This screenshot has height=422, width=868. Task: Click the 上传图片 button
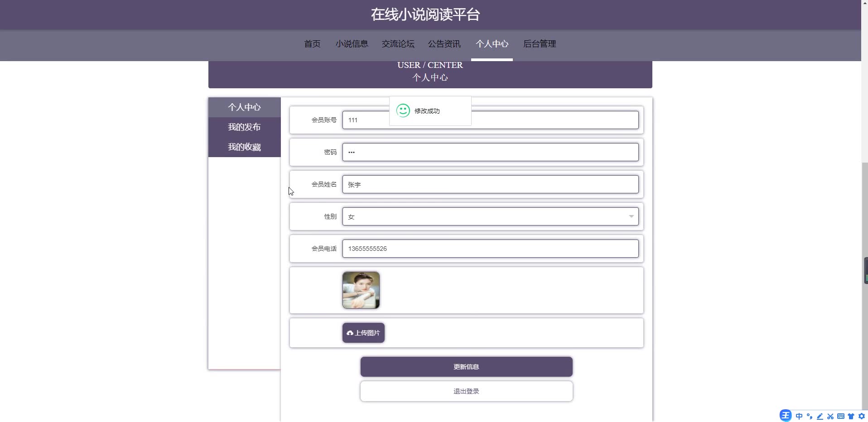(x=363, y=333)
